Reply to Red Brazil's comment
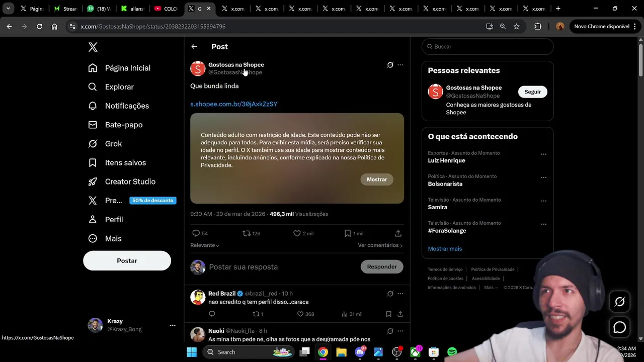Screen dimensions: 644x362 click(212, 314)
